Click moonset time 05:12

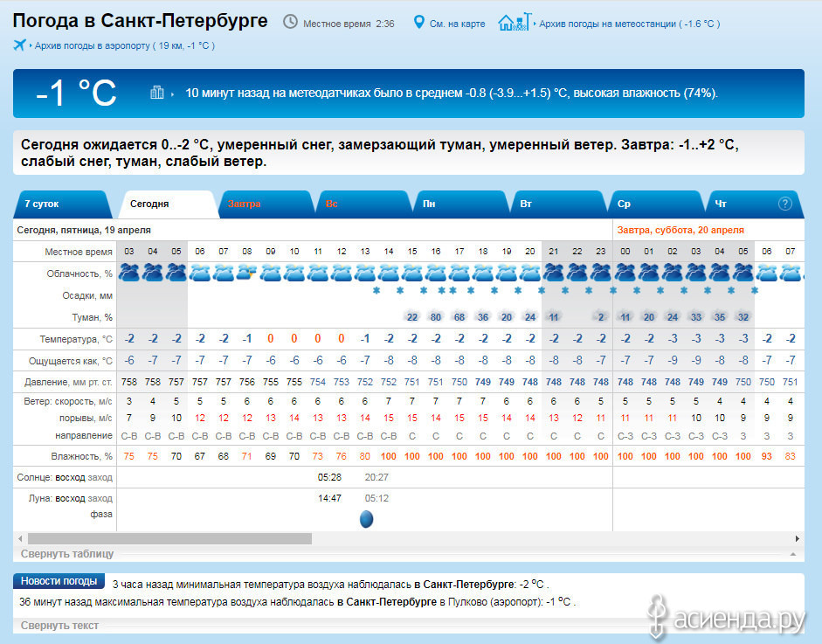pyautogui.click(x=376, y=498)
